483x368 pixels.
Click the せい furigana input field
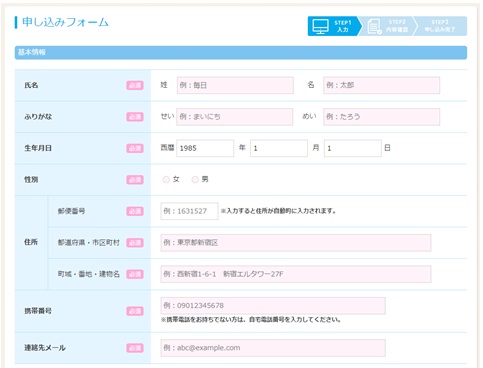point(235,117)
